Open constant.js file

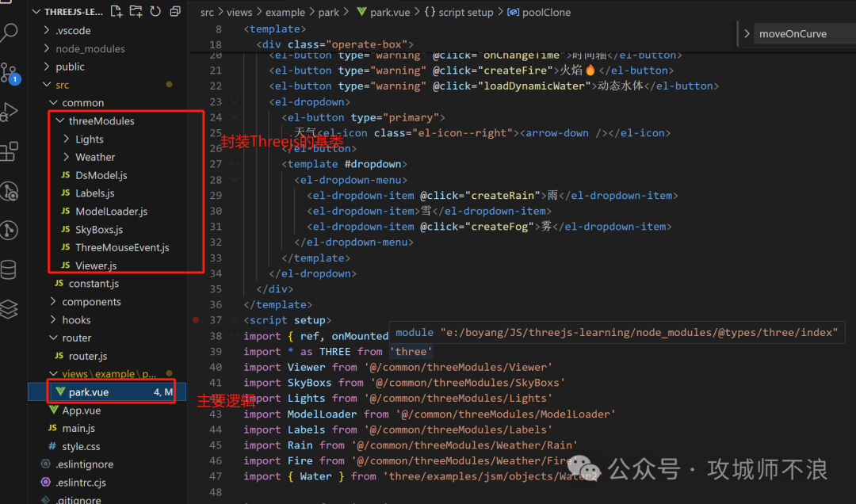pos(94,284)
